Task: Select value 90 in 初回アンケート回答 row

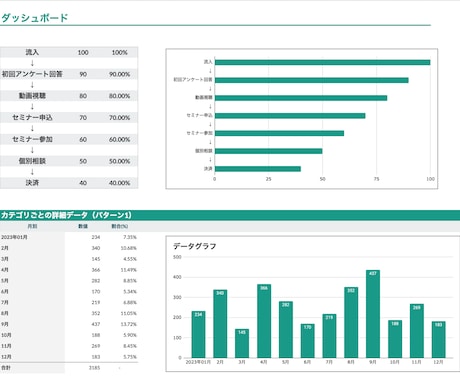Action: tap(83, 74)
